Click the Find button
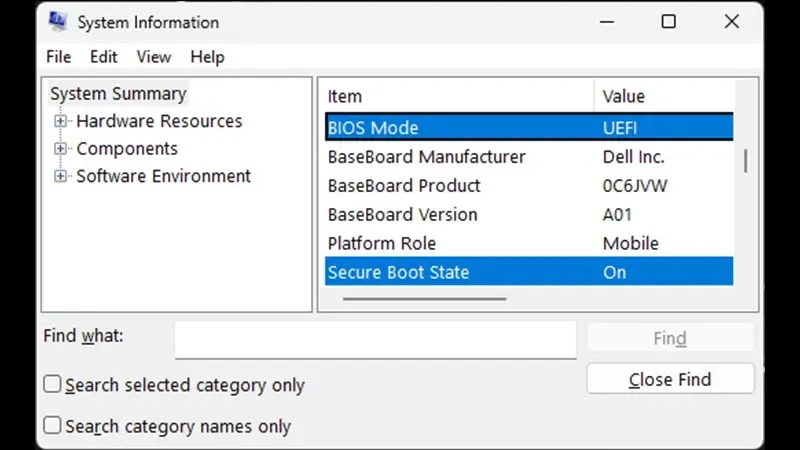The width and height of the screenshot is (800, 450). (669, 338)
